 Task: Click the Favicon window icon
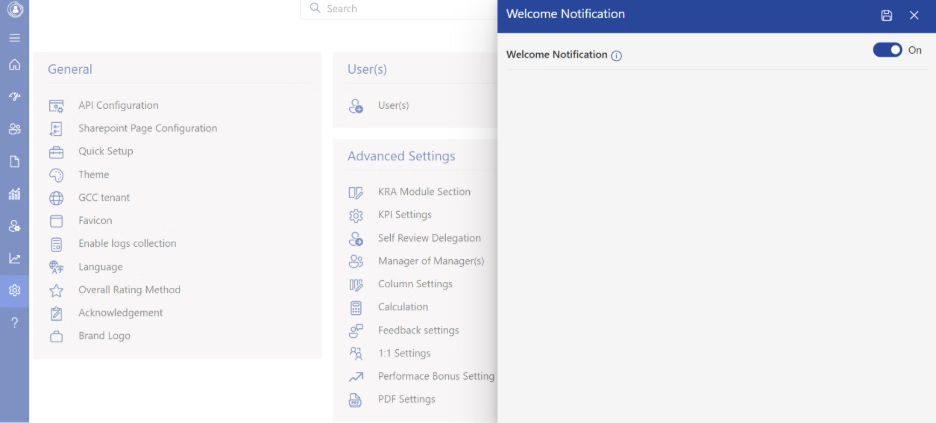pyautogui.click(x=56, y=221)
